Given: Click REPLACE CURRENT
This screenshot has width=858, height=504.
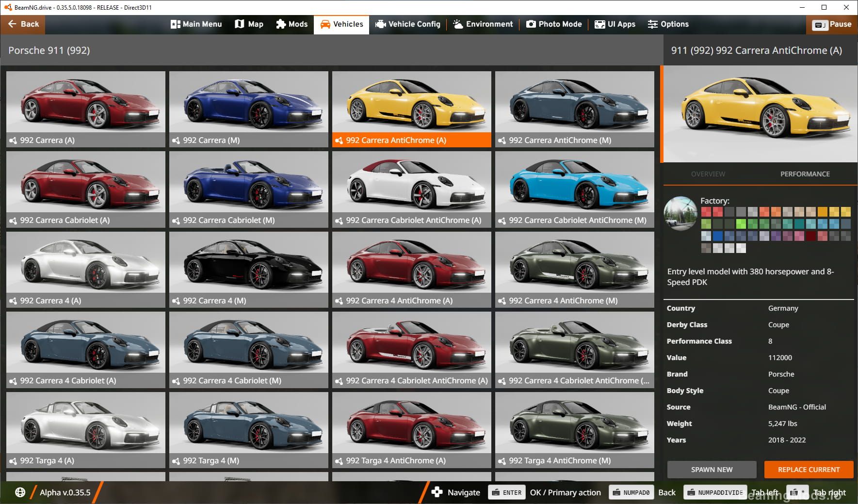Looking at the screenshot, I should 809,470.
